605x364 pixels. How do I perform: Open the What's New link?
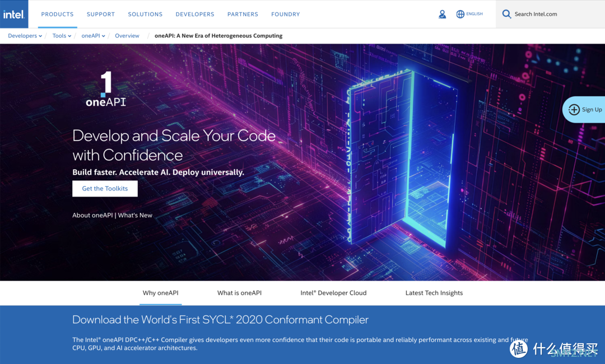135,215
